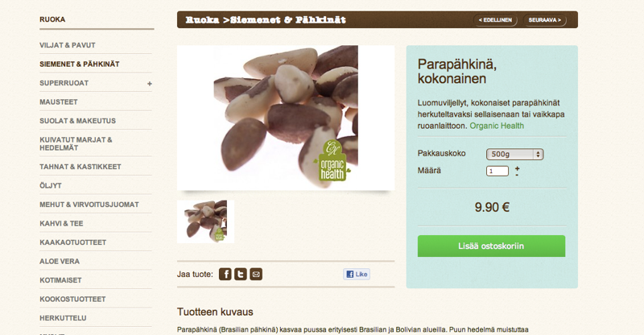Open the Organic Health brand link
This screenshot has height=335, width=644.
(x=497, y=126)
